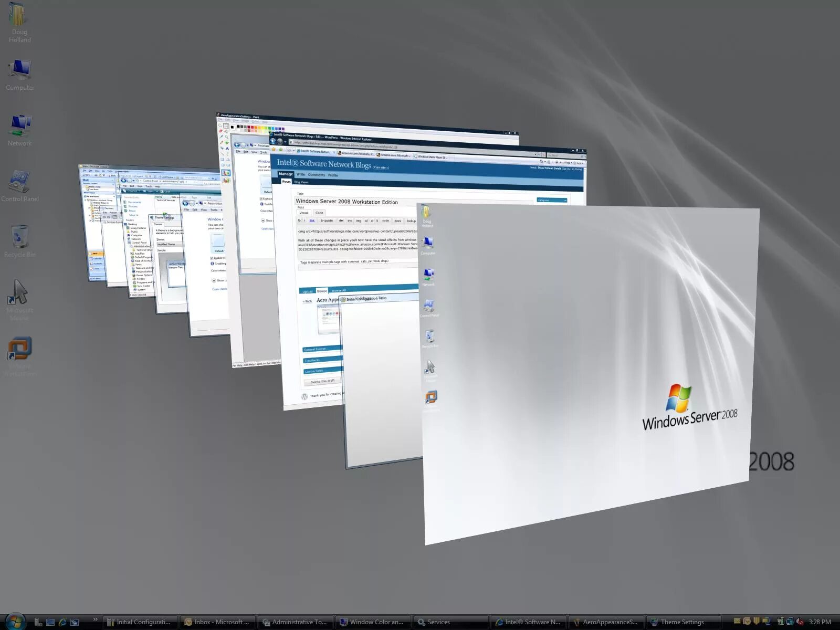This screenshot has width=840, height=630.
Task: Click the network icon in system tray
Action: pyautogui.click(x=790, y=622)
